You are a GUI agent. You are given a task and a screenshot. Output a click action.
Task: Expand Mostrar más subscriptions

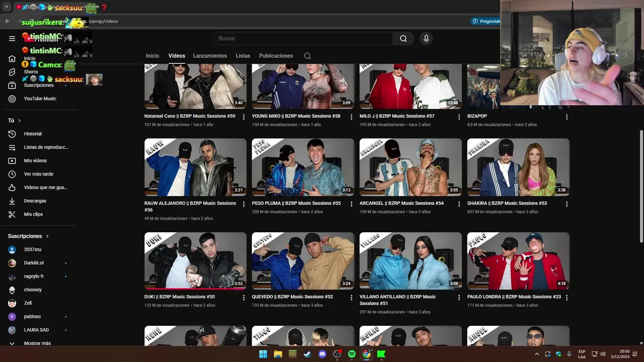tap(38, 343)
